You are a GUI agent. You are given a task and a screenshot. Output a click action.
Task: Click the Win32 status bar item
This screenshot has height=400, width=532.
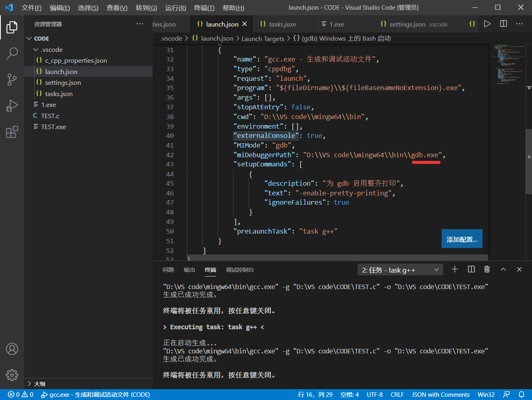[x=486, y=395]
